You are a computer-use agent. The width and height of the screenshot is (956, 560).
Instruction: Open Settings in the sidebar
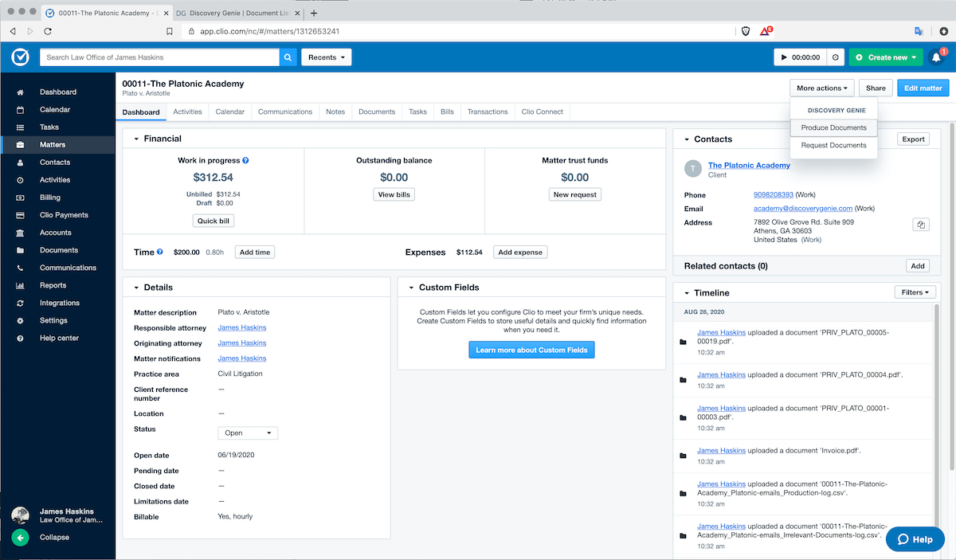pyautogui.click(x=57, y=320)
